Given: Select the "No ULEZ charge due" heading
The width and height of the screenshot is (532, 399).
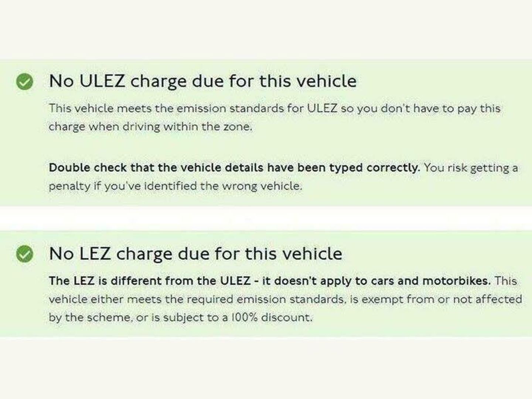Looking at the screenshot, I should point(202,81).
